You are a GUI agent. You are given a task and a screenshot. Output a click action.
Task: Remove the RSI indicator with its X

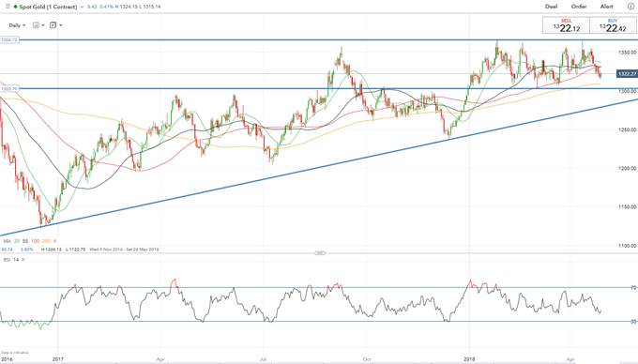point(23,260)
